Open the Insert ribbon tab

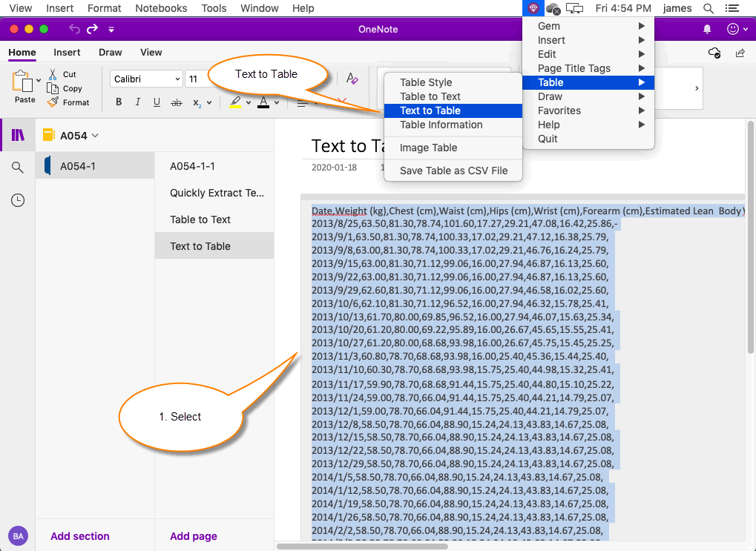click(67, 52)
